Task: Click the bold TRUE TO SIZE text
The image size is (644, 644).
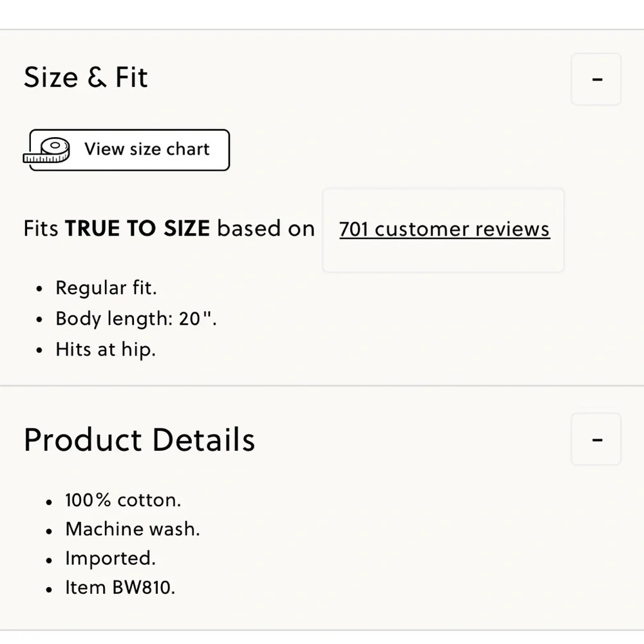Action: point(137,229)
